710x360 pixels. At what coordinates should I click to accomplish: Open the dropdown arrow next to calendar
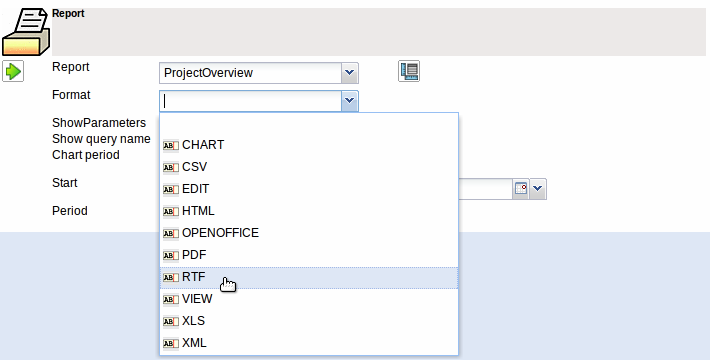tap(537, 189)
